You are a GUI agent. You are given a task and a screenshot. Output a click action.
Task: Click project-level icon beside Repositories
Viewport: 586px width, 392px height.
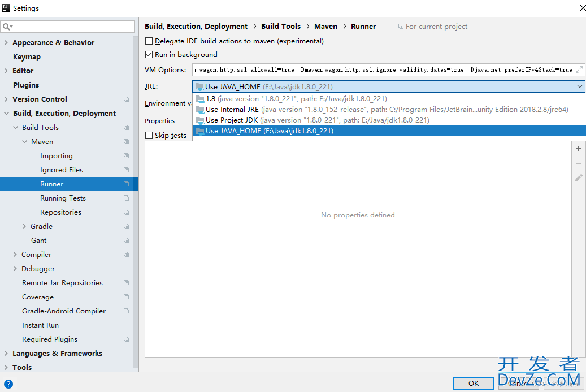(127, 212)
